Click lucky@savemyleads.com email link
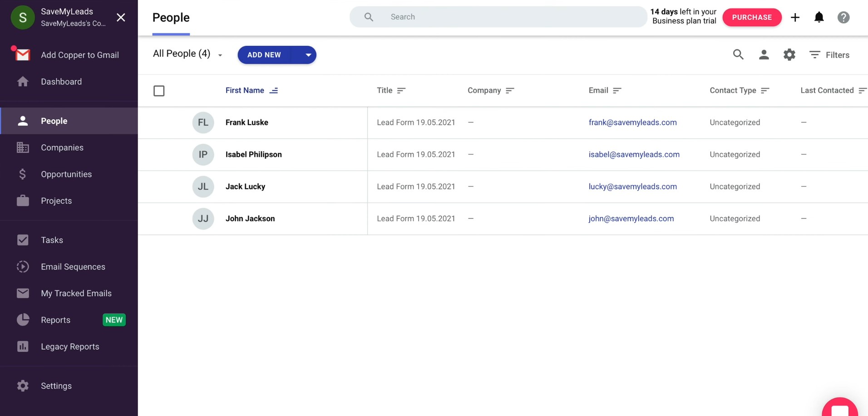 632,186
